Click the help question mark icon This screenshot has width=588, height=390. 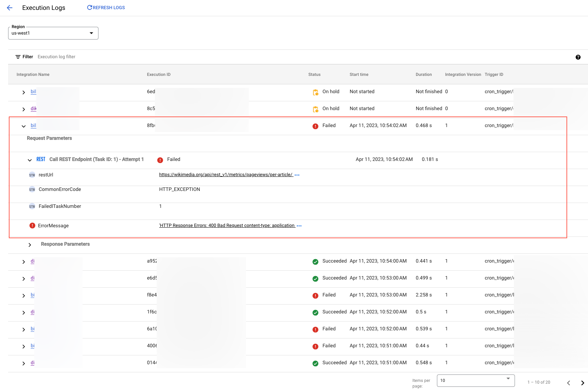tap(578, 57)
